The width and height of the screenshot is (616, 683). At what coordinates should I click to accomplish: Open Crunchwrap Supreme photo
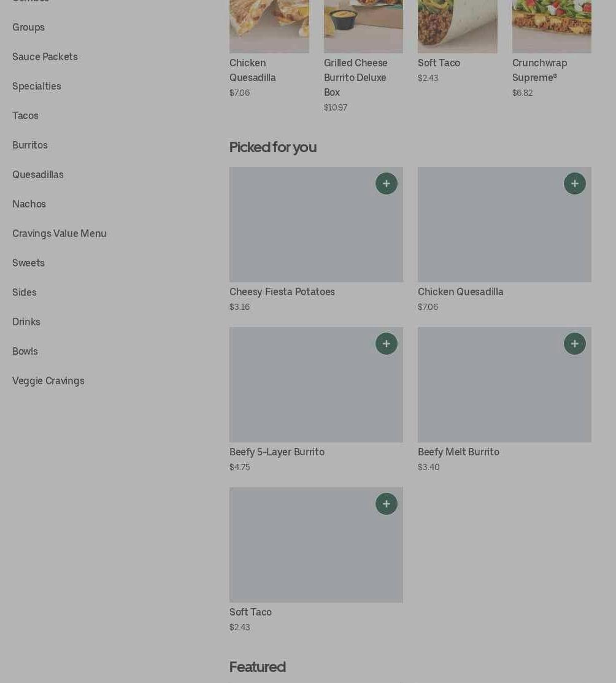pyautogui.click(x=552, y=26)
